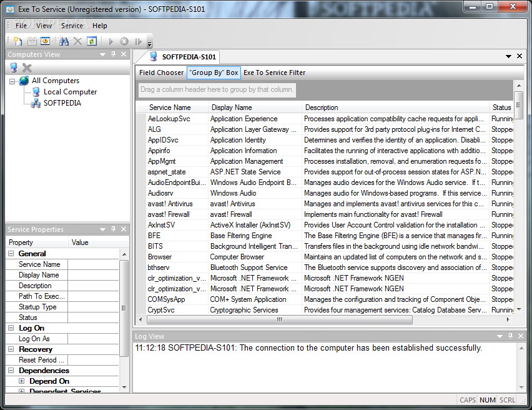Click the new service document icon

[x=17, y=41]
